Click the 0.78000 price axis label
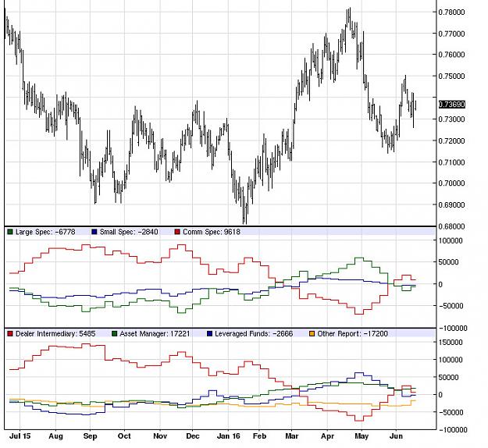Screen dimensions: 488x448 (451, 12)
